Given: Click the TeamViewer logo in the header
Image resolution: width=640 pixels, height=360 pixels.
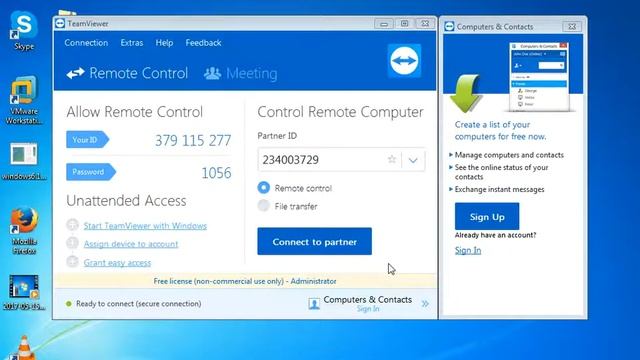Looking at the screenshot, I should click(404, 60).
